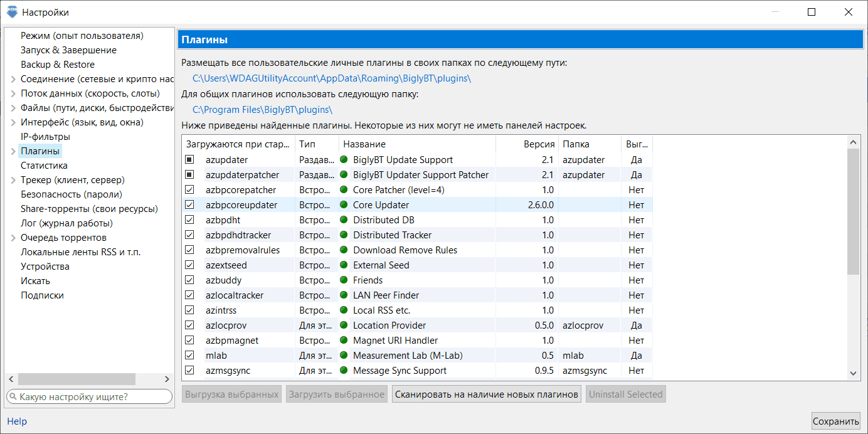868x434 pixels.
Task: Click green icon beside Measurement Lab (M-Lab)
Action: pyautogui.click(x=344, y=356)
